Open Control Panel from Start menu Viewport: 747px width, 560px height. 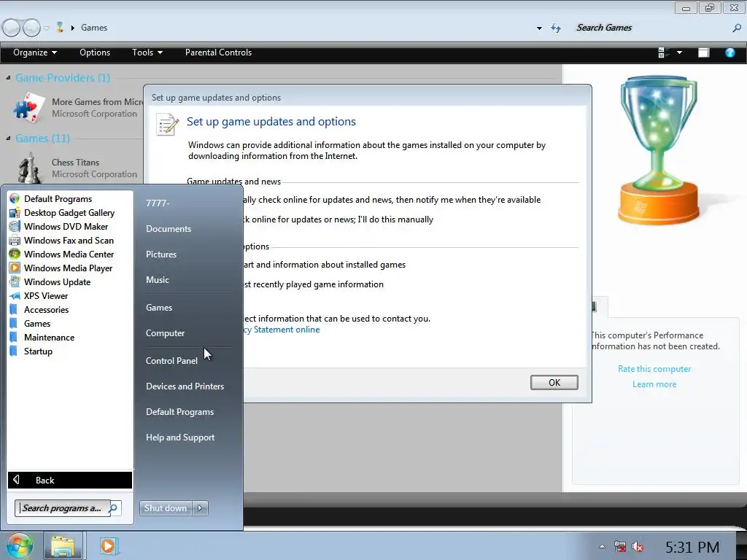[x=171, y=361]
